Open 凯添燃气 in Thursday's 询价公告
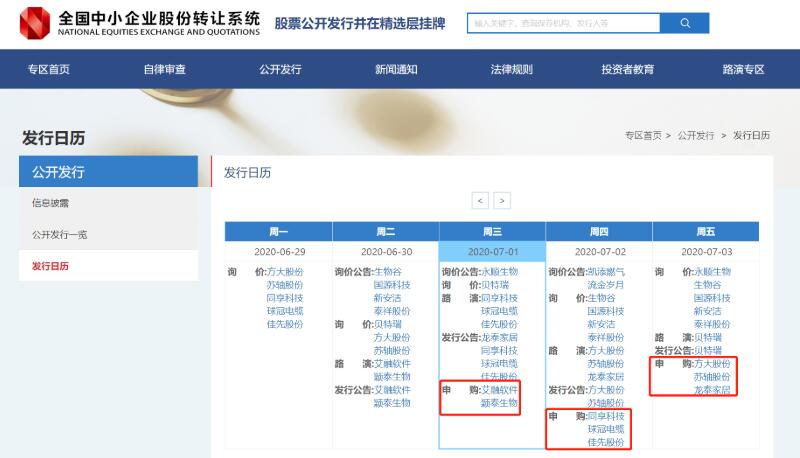The width and height of the screenshot is (800, 458). (x=606, y=271)
